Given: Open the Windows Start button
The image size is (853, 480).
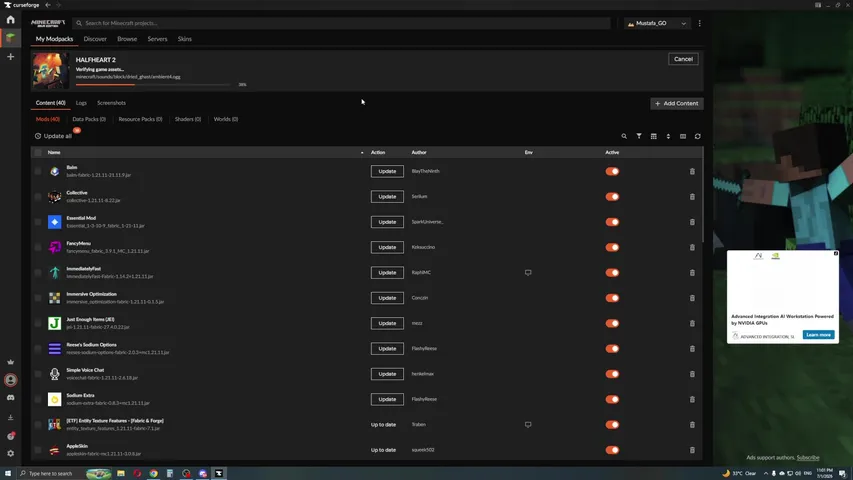Looking at the screenshot, I should point(8,473).
